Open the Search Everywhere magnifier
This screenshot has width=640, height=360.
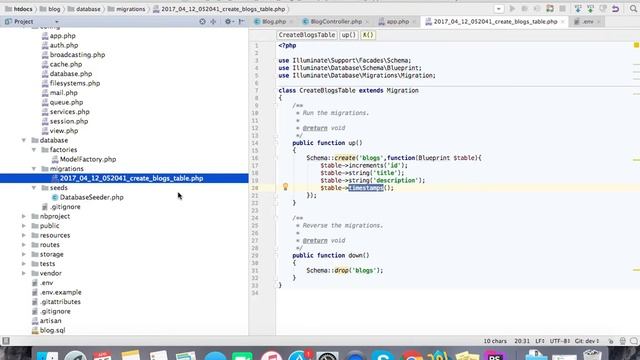633,9
